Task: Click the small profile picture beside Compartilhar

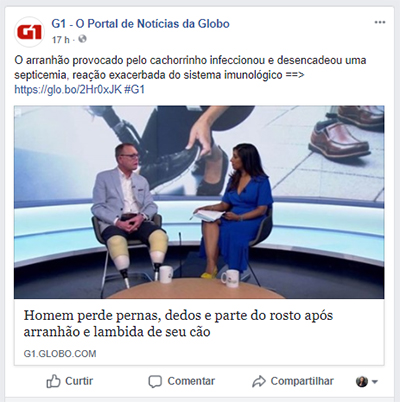Action: [x=362, y=381]
